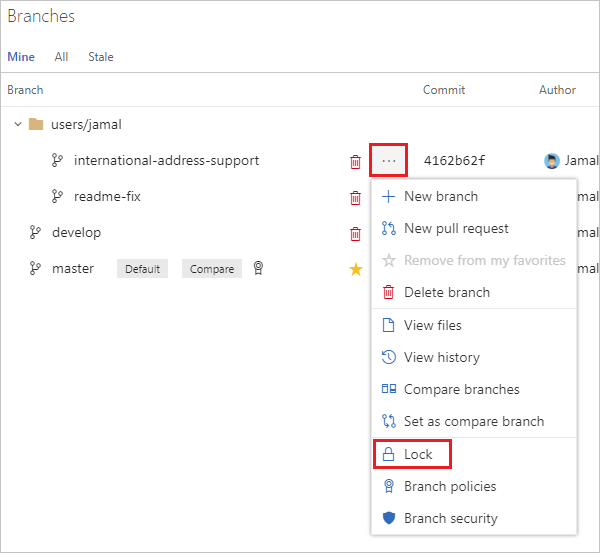Choose New pull request menu entry
Viewport: 600px width, 553px height.
(456, 228)
